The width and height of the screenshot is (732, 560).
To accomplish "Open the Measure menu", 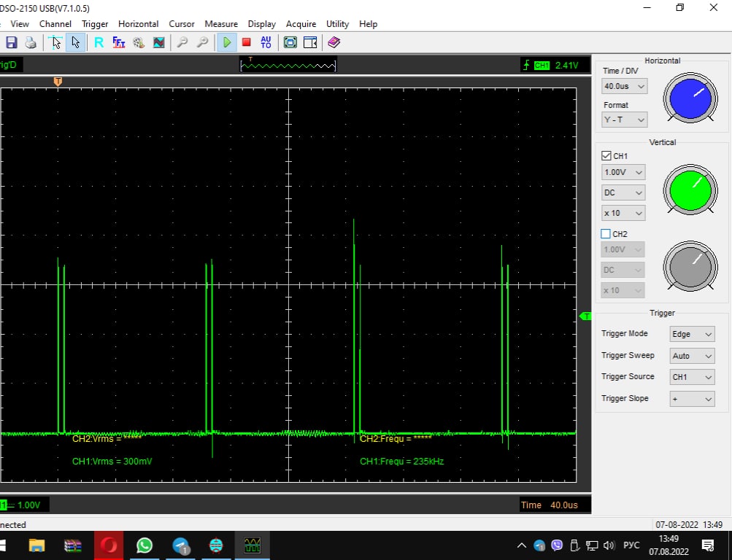I will 220,24.
